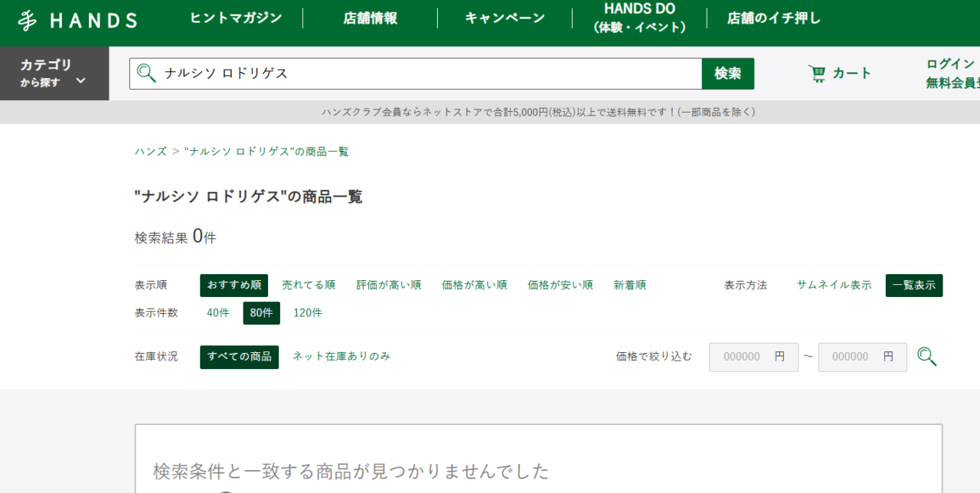
Task: Go to ハンズ breadcrumb home
Action: coord(151,152)
